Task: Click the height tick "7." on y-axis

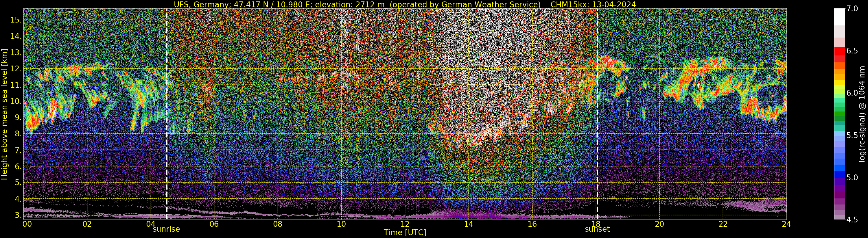Action: tap(18, 150)
